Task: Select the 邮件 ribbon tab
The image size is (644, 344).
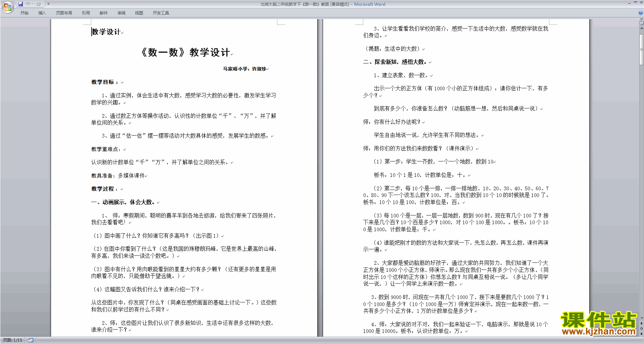Action: (104, 13)
